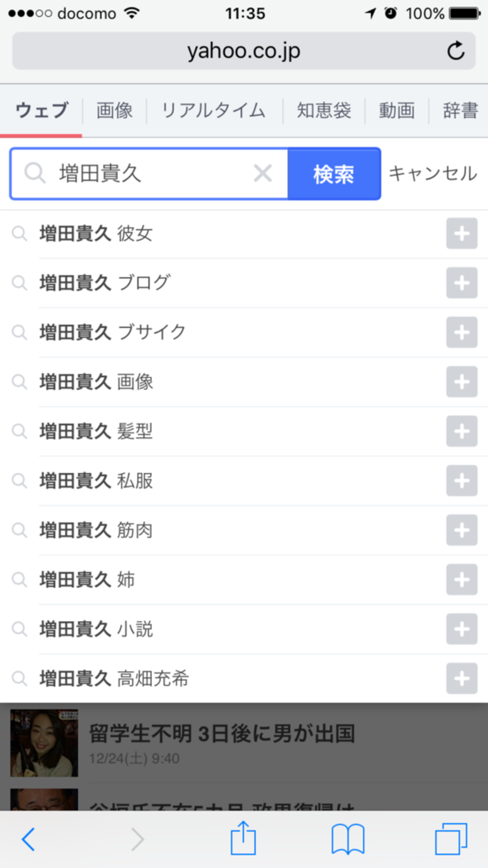Add the 高畑充希 suggestion with its plus icon
Viewport: 488px width, 868px height.
point(461,678)
